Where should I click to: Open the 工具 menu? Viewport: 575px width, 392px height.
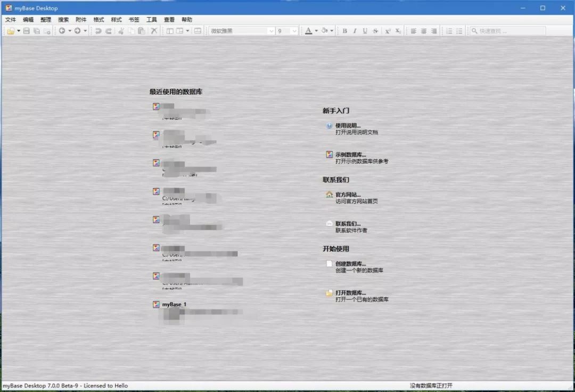click(151, 20)
